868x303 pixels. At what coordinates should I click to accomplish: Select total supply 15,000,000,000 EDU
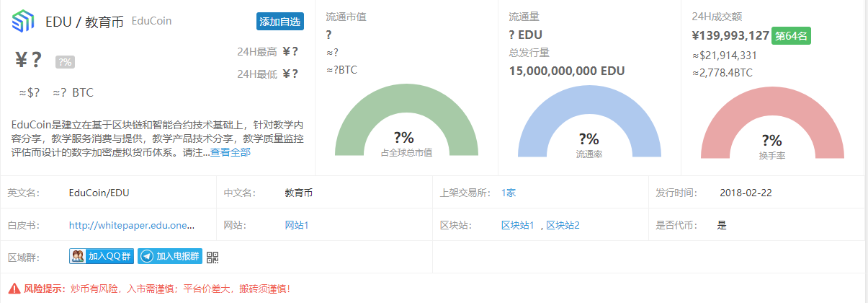pyautogui.click(x=566, y=71)
